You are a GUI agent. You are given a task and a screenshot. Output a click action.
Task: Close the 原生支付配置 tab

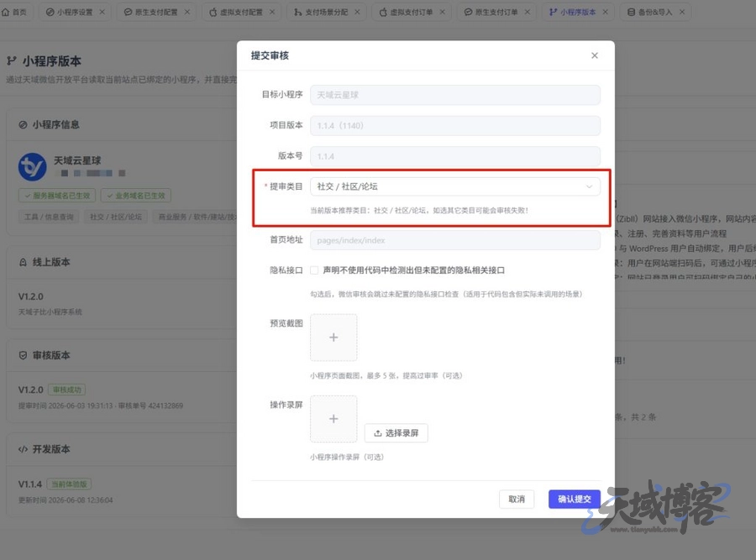(187, 12)
